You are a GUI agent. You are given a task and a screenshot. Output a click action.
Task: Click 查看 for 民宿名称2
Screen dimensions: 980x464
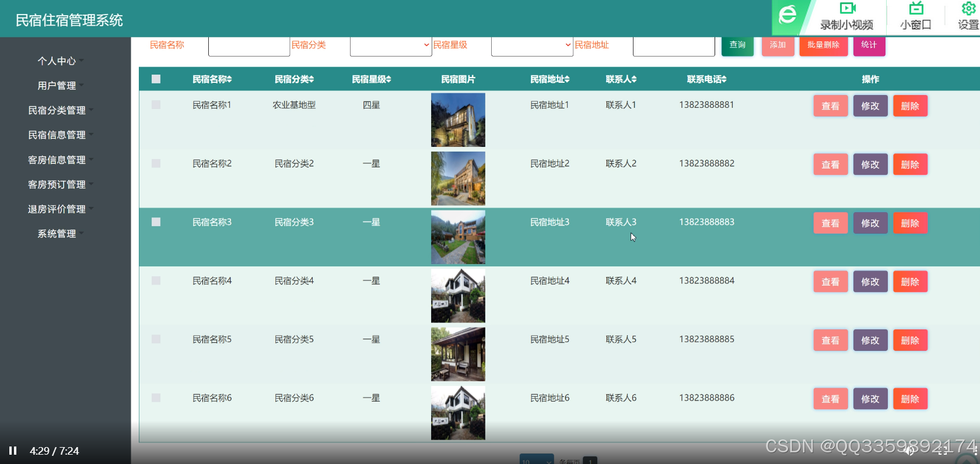(831, 164)
